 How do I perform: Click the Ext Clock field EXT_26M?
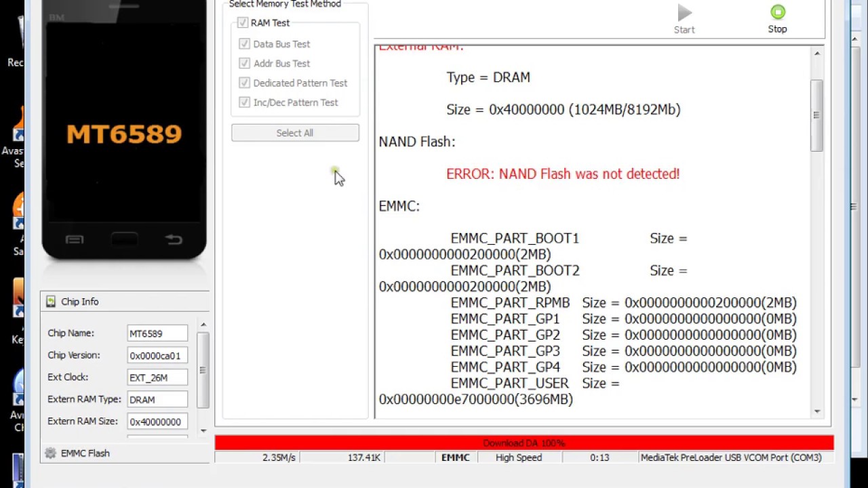coord(157,378)
